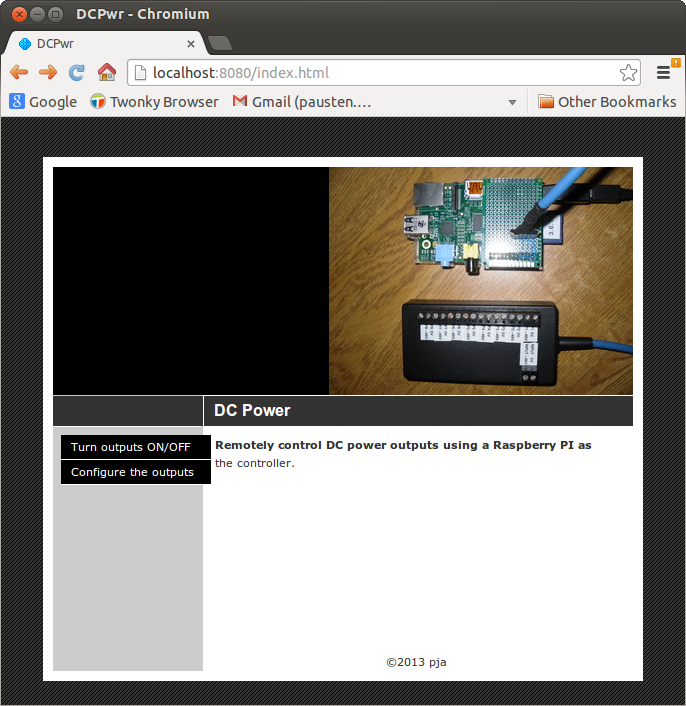The height and width of the screenshot is (706, 686).
Task: Click the Raspberry Pi header photo
Action: click(x=480, y=280)
